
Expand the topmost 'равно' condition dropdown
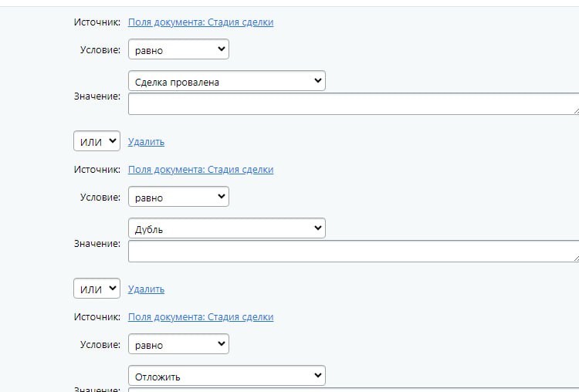(x=178, y=49)
